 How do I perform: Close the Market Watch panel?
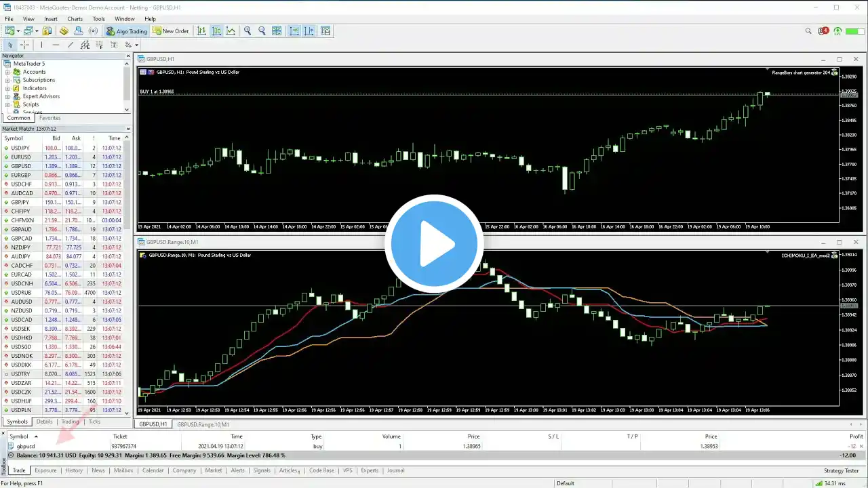[x=127, y=129]
